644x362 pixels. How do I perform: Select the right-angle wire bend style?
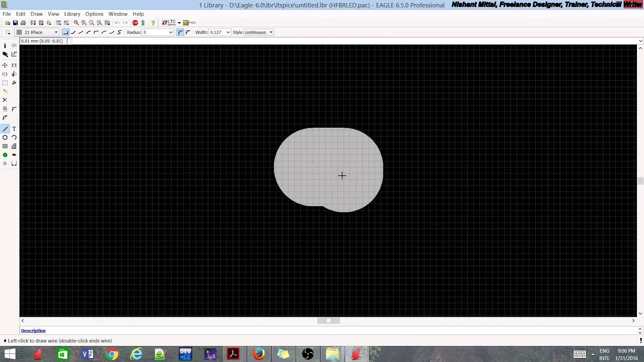(x=66, y=32)
